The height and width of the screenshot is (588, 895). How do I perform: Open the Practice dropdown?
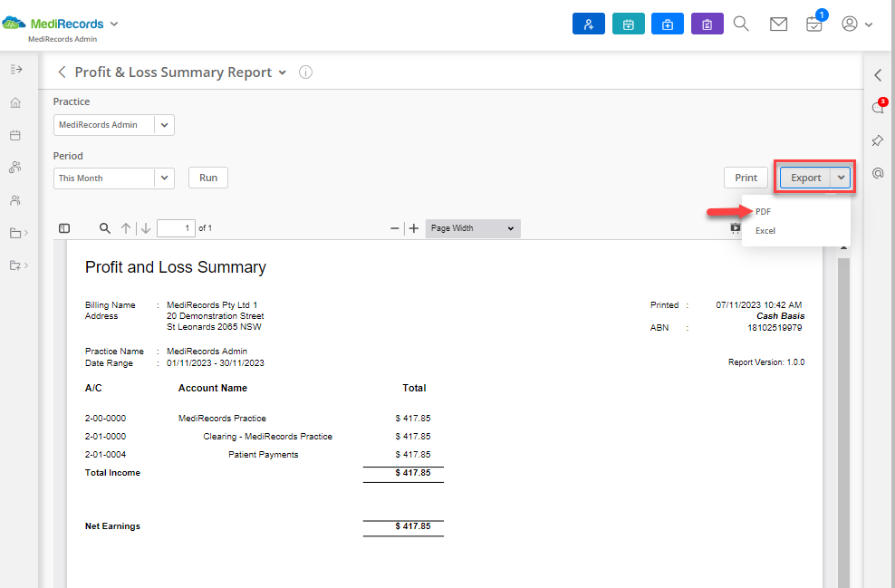[113, 125]
